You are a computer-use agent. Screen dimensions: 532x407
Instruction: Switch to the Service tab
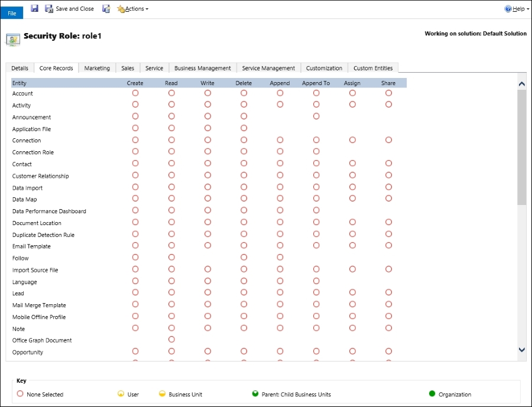pos(154,68)
